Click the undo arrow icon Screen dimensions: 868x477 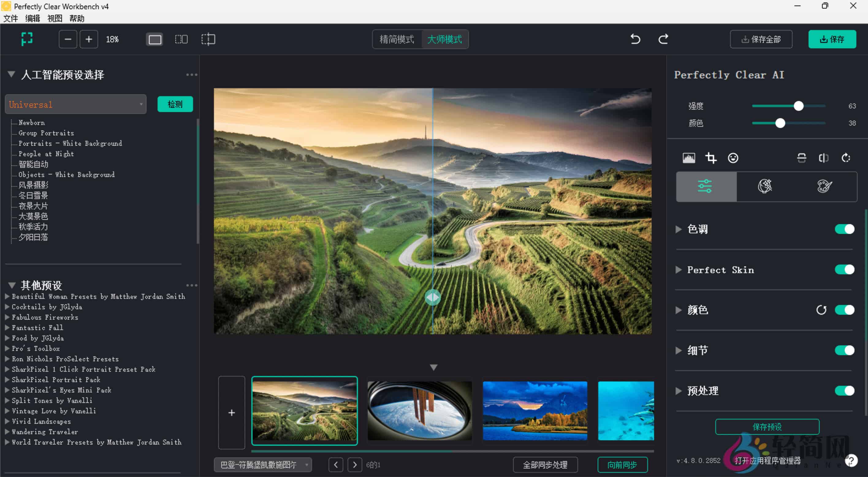pos(635,39)
